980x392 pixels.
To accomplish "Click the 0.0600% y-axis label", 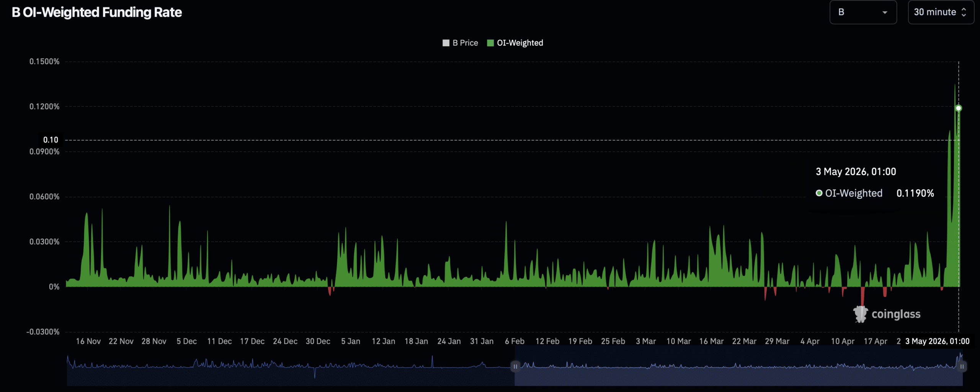I will pos(44,197).
